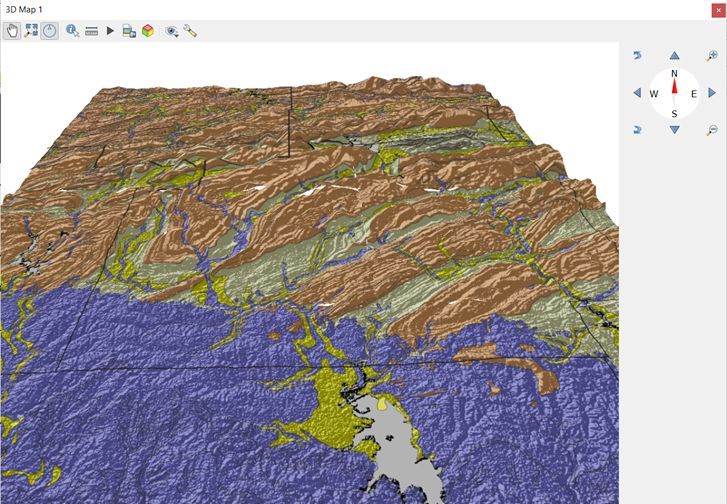Tilt camera down with curved arrow
Viewport: 727px width, 504px height.
638,130
